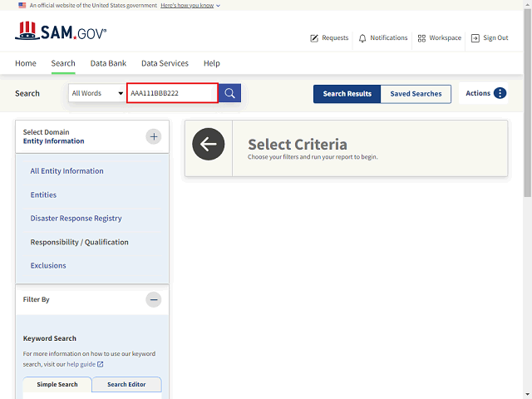Open the All Words dropdown
This screenshot has width=532, height=399.
97,93
